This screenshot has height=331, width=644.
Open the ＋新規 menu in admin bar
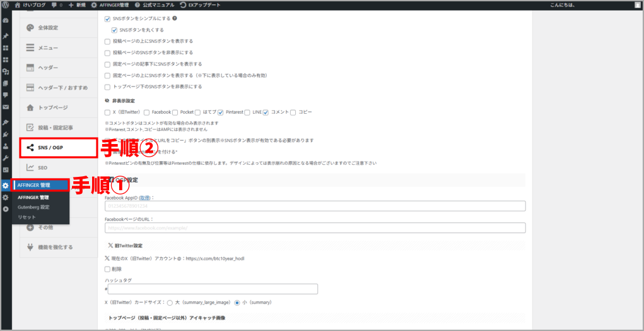(77, 5)
